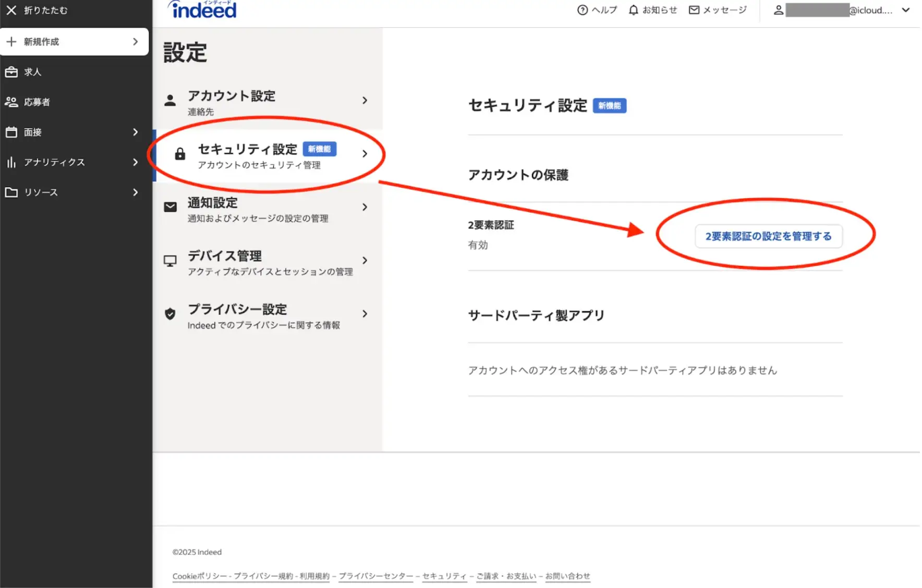922x588 pixels.
Task: Click the briefcase icon next to 求人
Action: pyautogui.click(x=11, y=71)
